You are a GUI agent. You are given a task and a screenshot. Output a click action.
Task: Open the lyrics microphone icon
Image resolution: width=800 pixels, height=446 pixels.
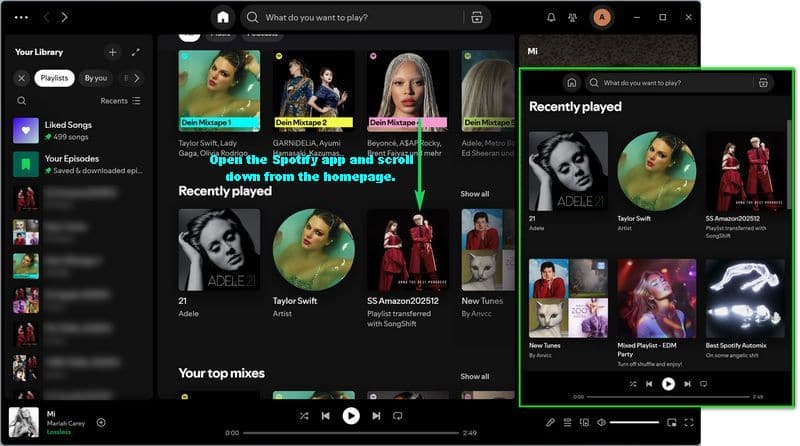pyautogui.click(x=550, y=423)
